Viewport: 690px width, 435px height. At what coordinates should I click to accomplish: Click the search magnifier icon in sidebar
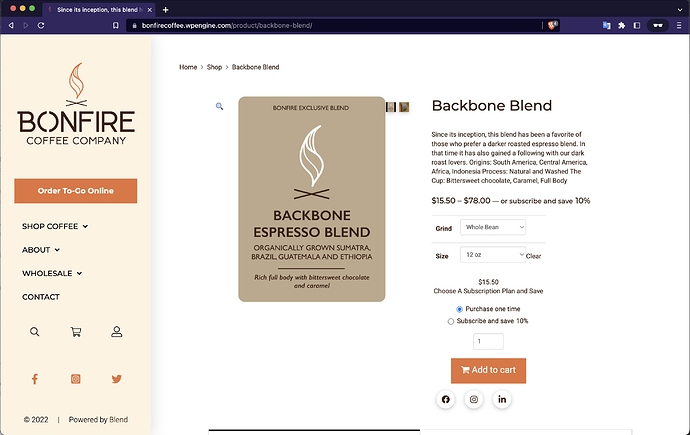click(35, 332)
